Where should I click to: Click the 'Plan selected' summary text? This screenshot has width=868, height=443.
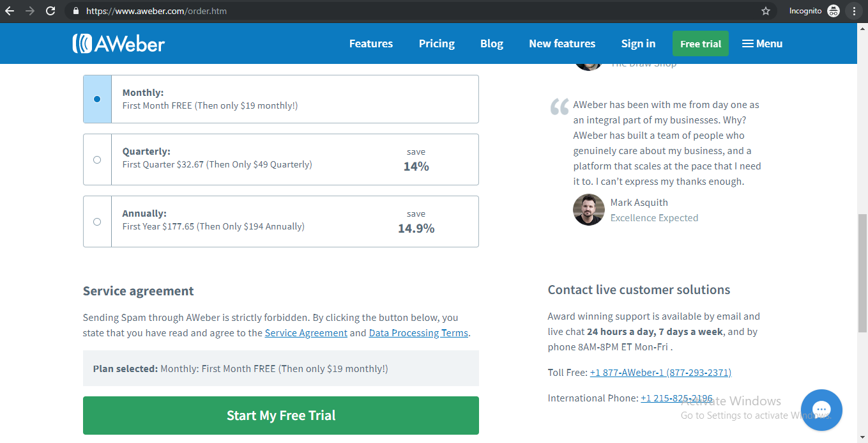[240, 369]
